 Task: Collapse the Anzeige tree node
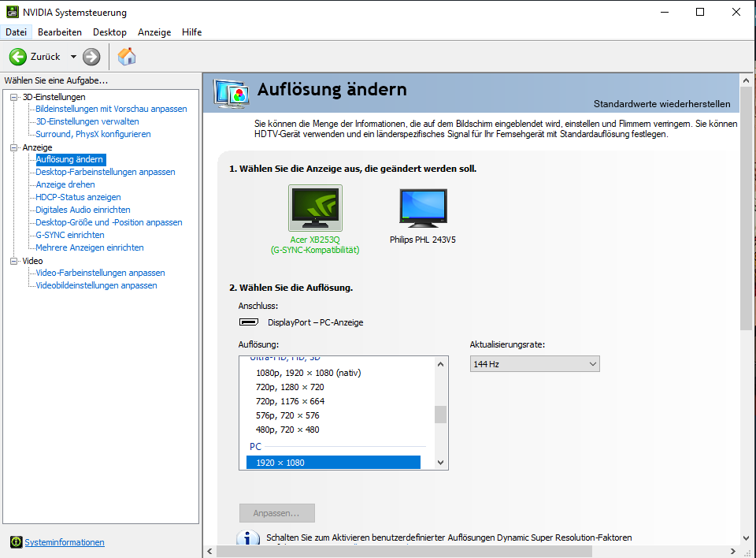(x=14, y=147)
